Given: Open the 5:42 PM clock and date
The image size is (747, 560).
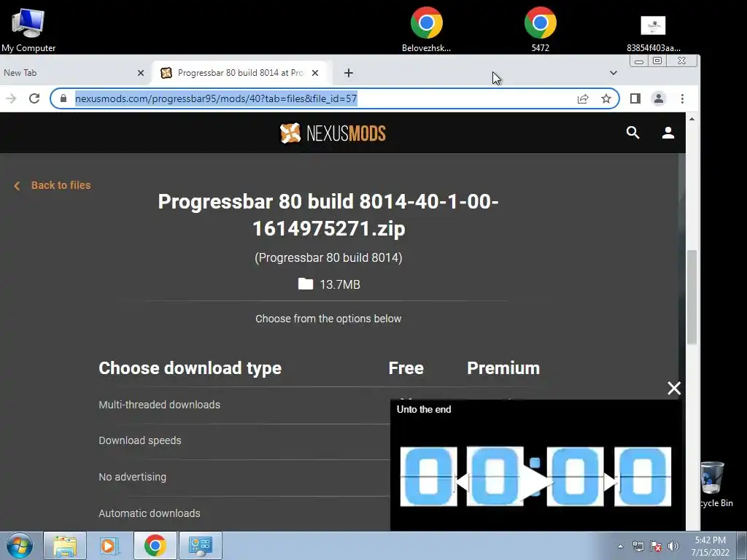Looking at the screenshot, I should [x=710, y=546].
